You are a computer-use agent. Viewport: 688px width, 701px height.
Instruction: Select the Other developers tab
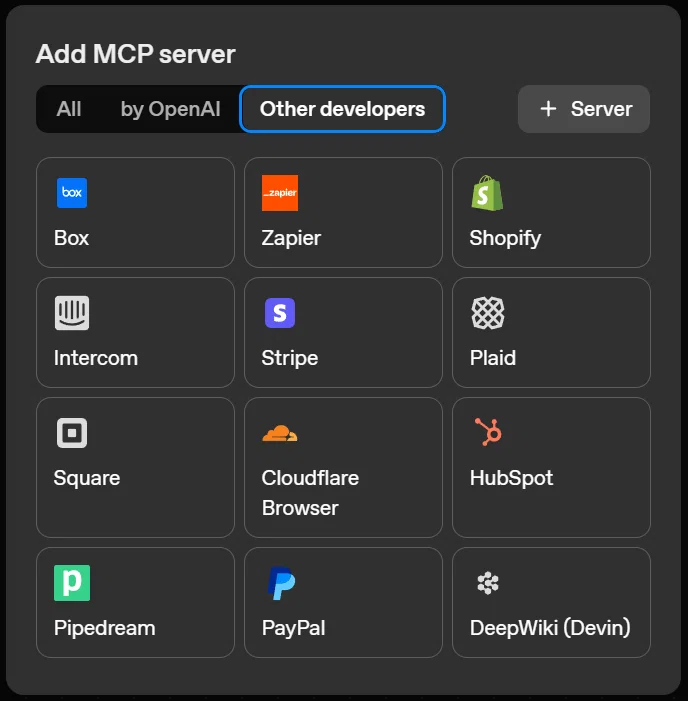(x=342, y=109)
